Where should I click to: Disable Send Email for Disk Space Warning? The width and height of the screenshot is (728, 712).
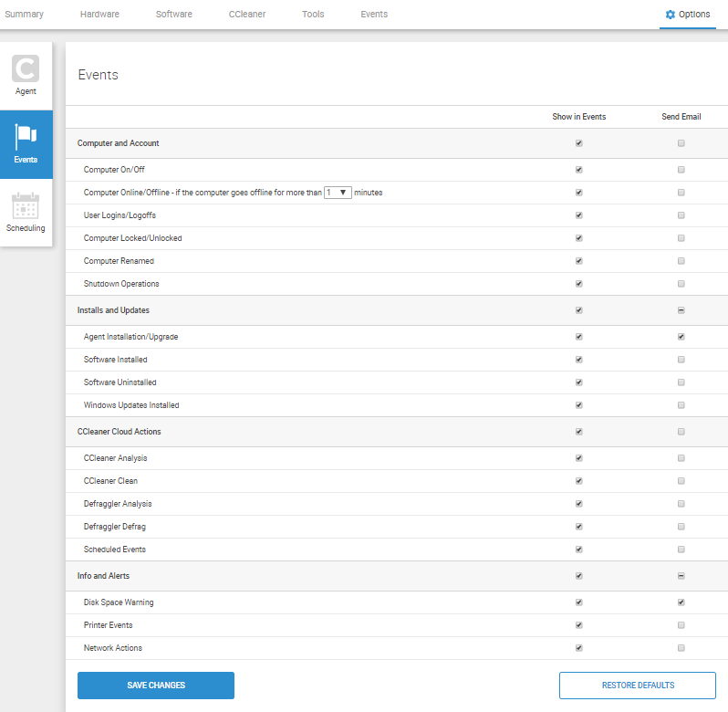click(681, 602)
